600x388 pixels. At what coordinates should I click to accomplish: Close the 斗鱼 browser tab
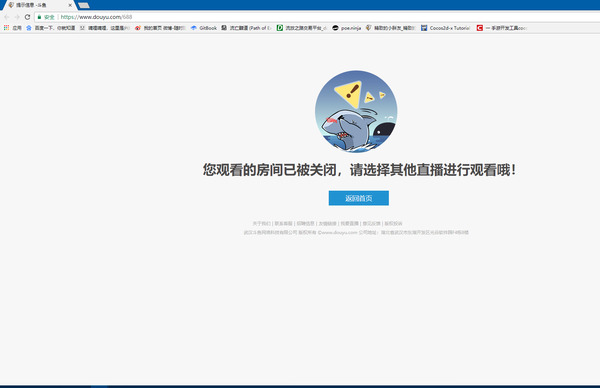tap(70, 5)
